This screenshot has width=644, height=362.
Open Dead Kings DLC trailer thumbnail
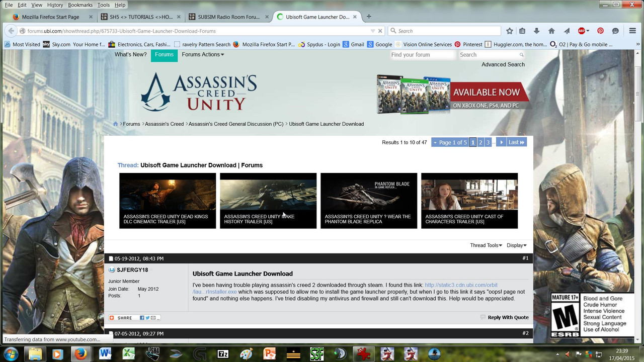point(168,201)
